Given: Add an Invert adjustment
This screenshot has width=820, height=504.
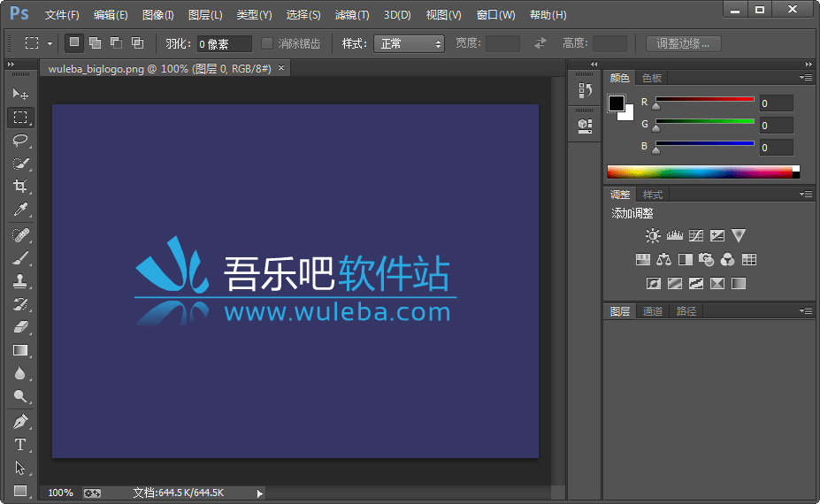Looking at the screenshot, I should coord(653,283).
